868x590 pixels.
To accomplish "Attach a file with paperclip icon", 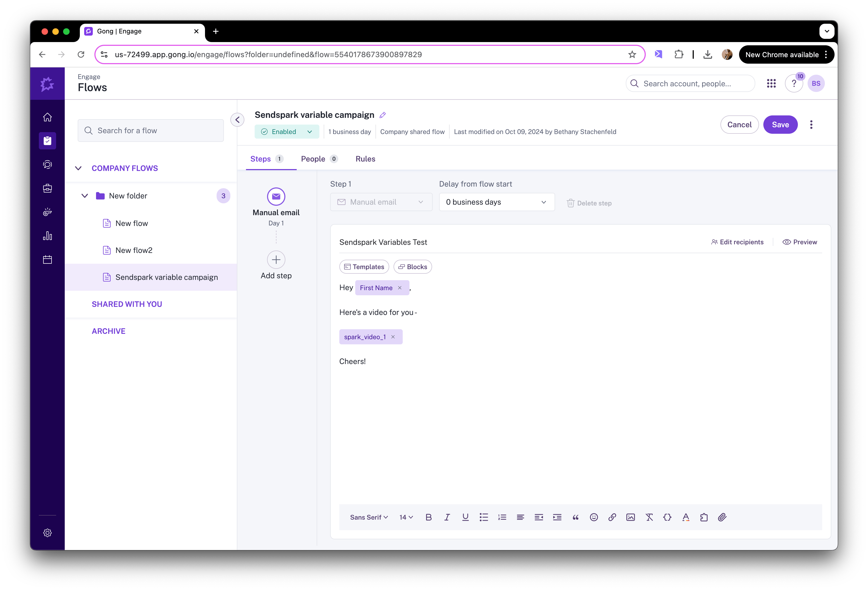I will 722,517.
